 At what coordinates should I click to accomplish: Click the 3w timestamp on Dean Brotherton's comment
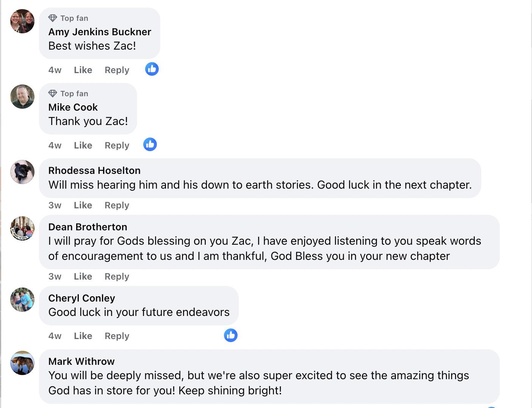(x=55, y=277)
